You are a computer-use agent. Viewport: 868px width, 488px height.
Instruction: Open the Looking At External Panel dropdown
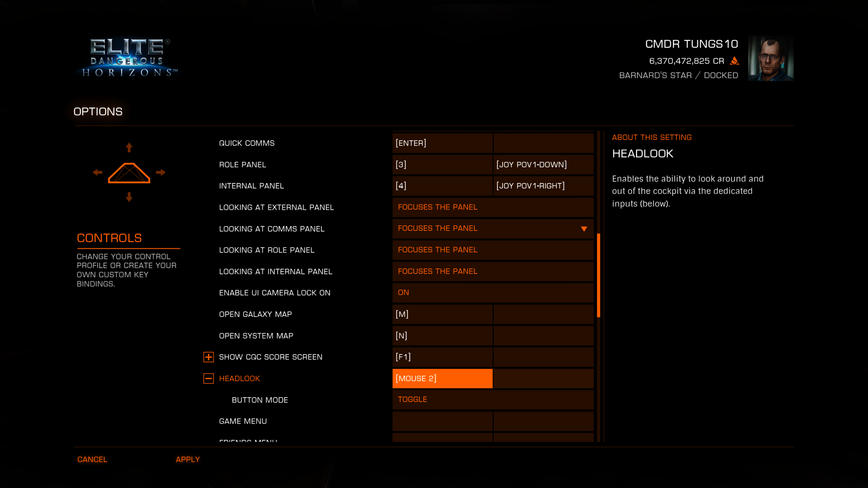point(493,207)
